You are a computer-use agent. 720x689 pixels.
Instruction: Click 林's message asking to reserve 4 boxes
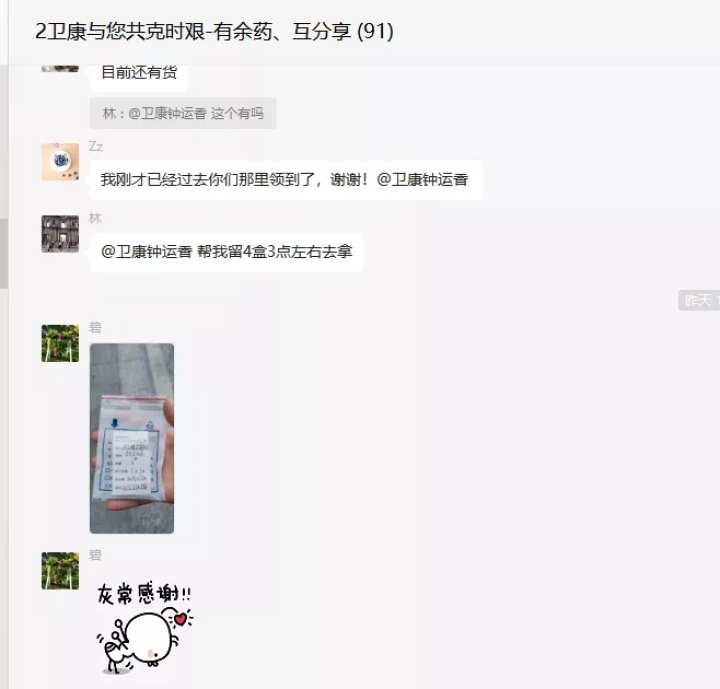(226, 252)
